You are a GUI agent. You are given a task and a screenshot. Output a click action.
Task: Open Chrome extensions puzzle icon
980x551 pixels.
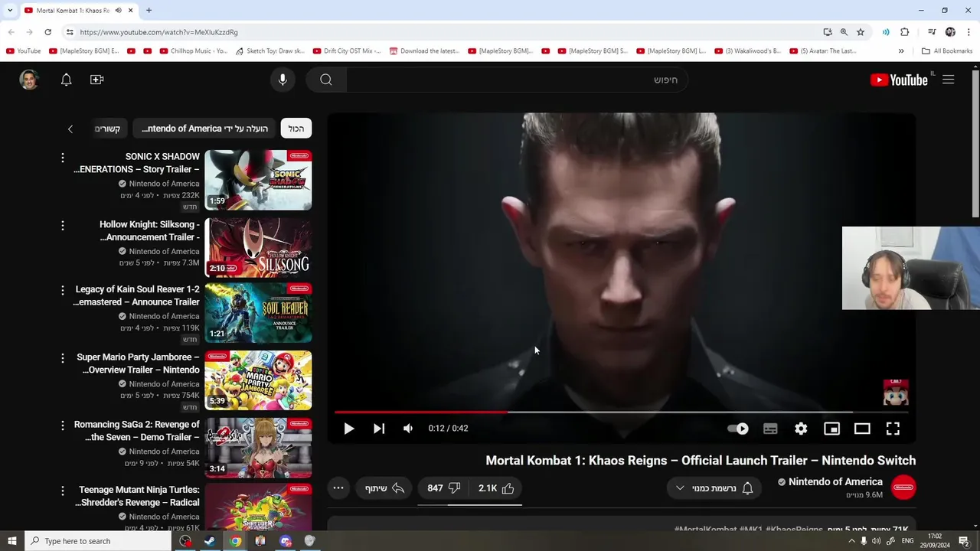point(905,32)
